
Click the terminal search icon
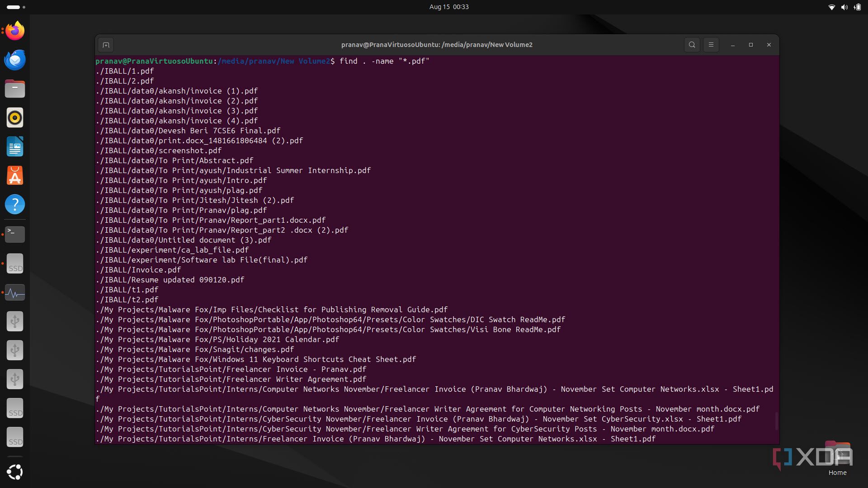[692, 45]
